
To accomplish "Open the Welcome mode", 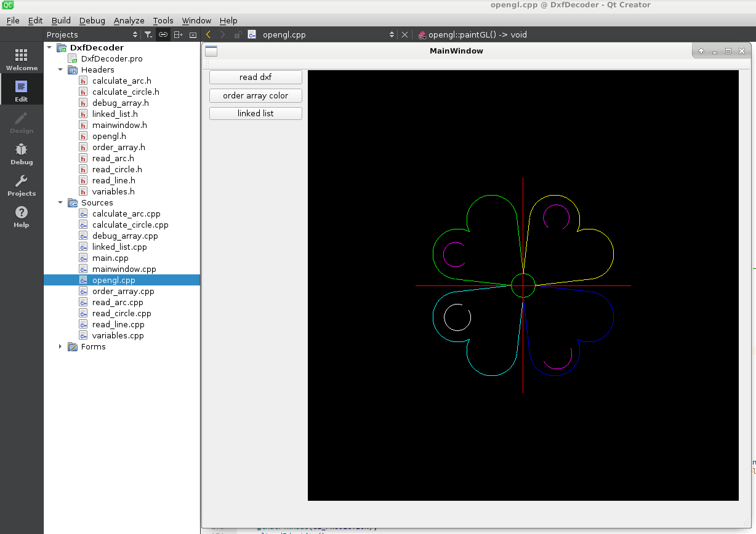I will click(x=22, y=60).
